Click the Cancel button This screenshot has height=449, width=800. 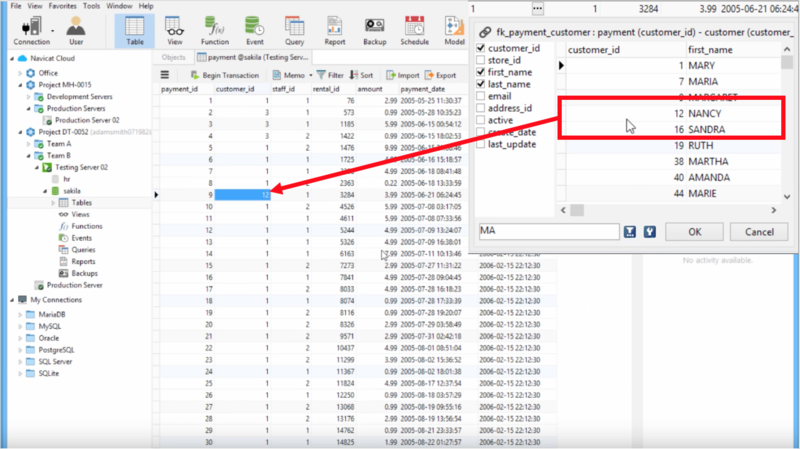[x=759, y=232]
